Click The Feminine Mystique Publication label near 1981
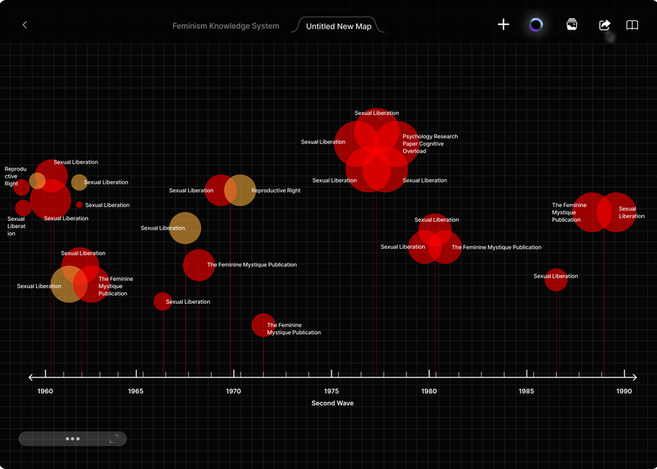657x469 pixels. (x=497, y=247)
